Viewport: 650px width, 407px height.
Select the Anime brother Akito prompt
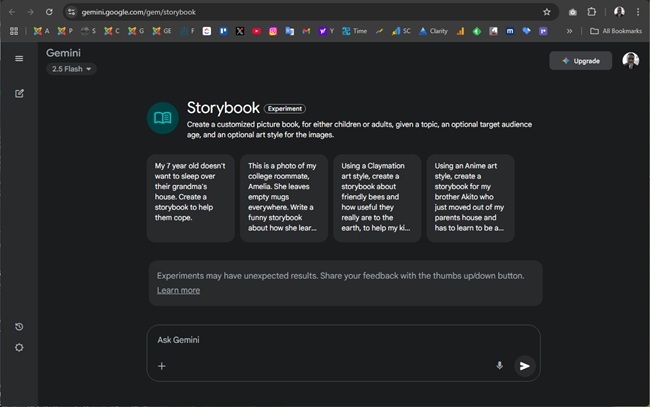[x=471, y=198]
